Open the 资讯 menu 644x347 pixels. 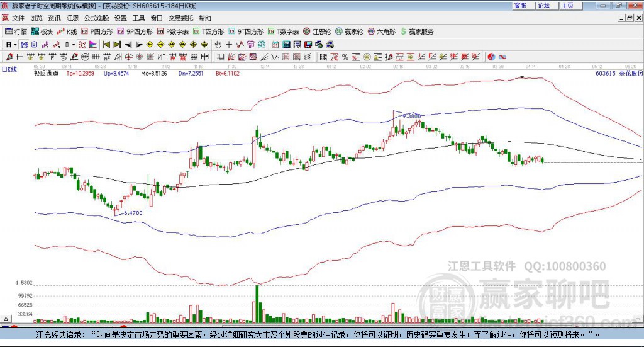click(54, 18)
